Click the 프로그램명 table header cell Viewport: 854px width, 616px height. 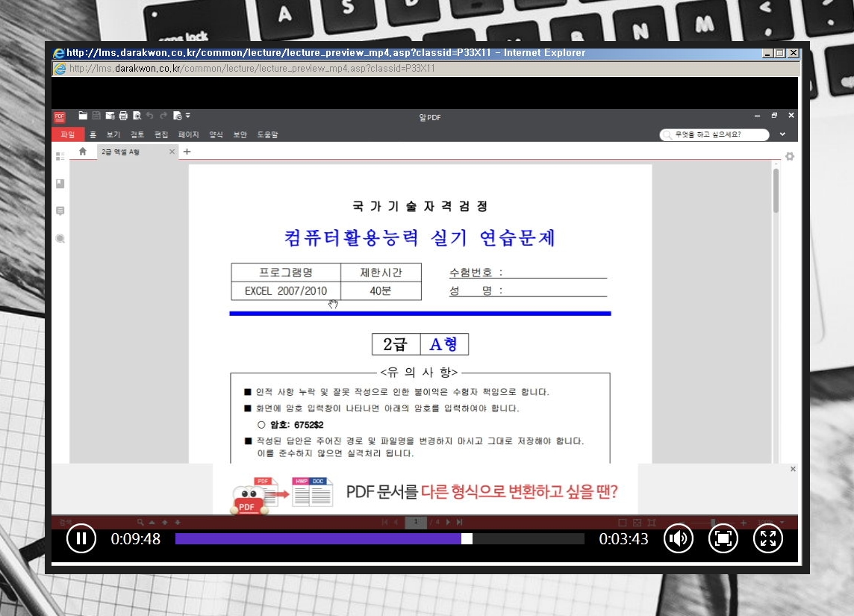(x=286, y=273)
